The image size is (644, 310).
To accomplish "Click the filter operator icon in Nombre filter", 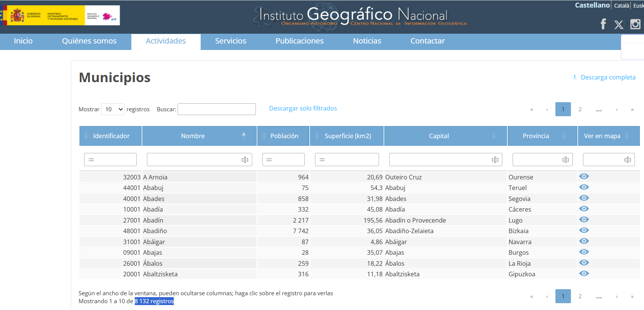I will tap(245, 160).
